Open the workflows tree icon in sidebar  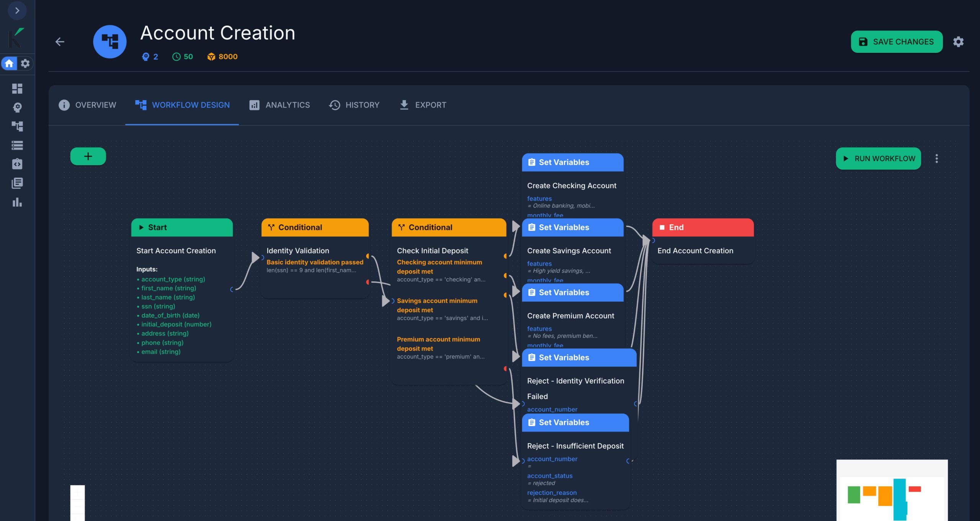(17, 126)
